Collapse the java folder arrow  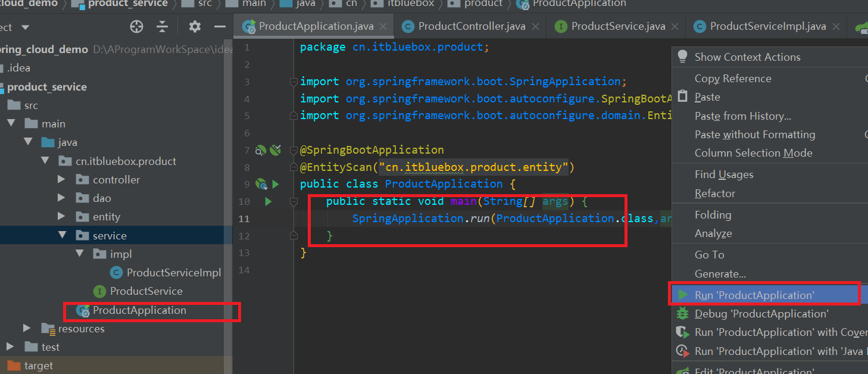tap(28, 142)
